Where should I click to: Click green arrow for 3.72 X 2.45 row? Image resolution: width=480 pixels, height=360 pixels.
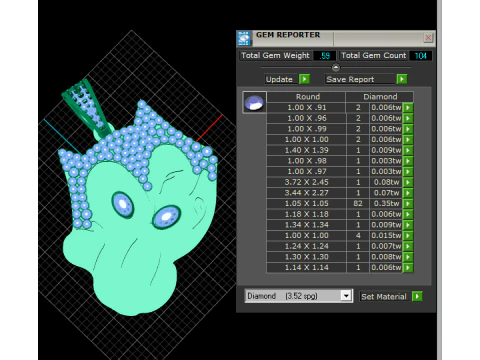point(408,182)
